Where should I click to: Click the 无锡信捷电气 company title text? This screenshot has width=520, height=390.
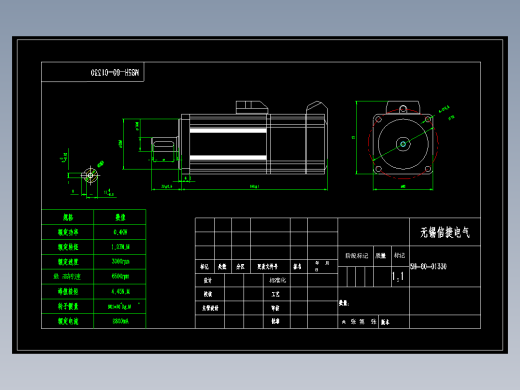(445, 232)
